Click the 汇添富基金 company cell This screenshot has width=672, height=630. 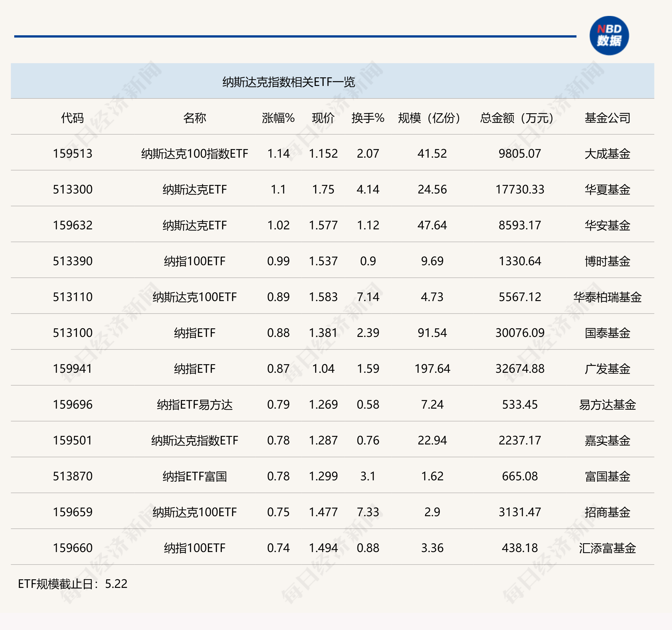[x=607, y=548]
